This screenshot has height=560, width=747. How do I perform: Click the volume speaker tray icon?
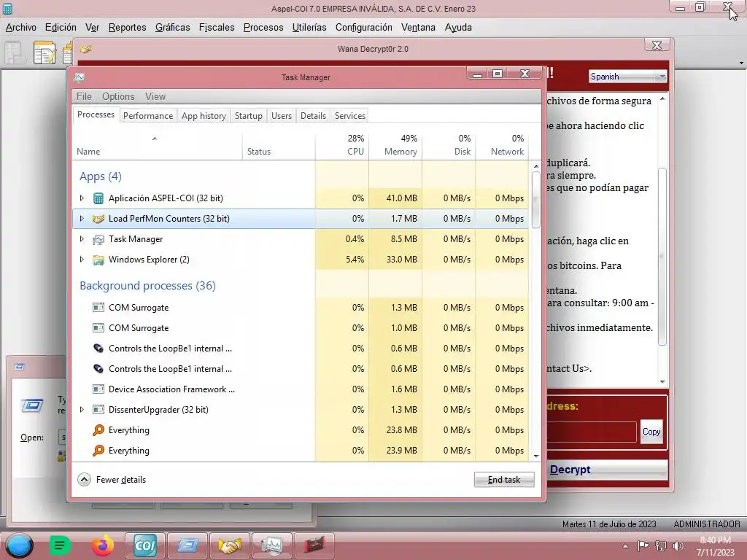click(678, 546)
